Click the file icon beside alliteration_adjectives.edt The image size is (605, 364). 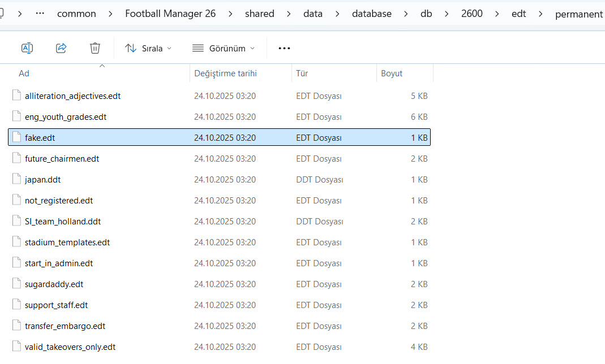pos(16,96)
